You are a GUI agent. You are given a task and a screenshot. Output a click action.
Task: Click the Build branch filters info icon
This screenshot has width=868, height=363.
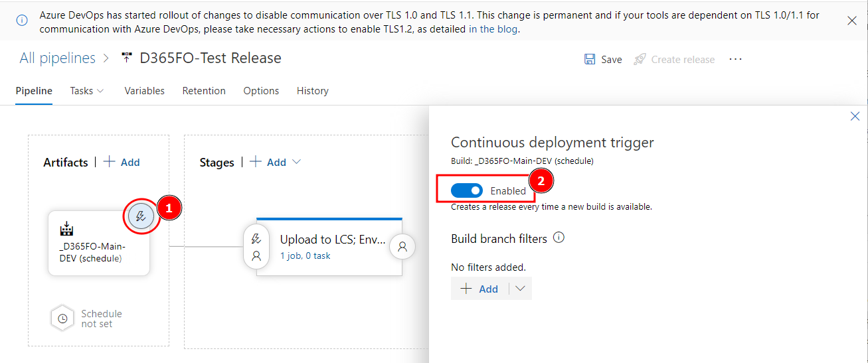click(559, 238)
